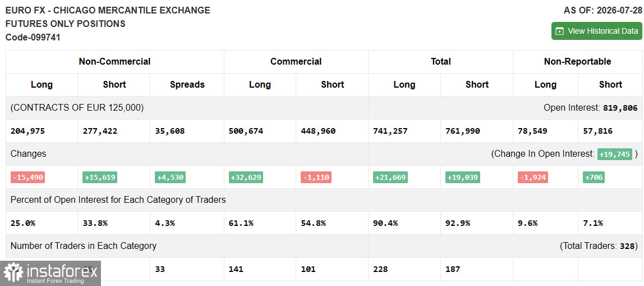Click the +4,530 spreads change badge

coord(170,178)
